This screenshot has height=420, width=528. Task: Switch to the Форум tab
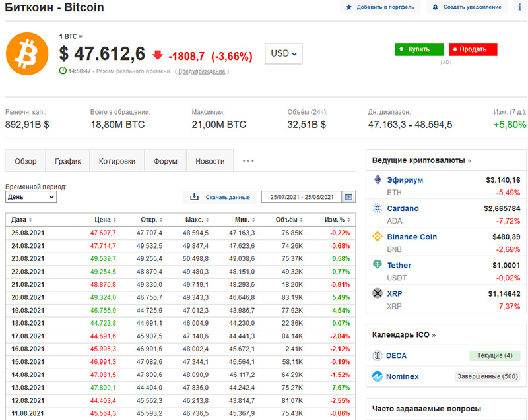166,161
